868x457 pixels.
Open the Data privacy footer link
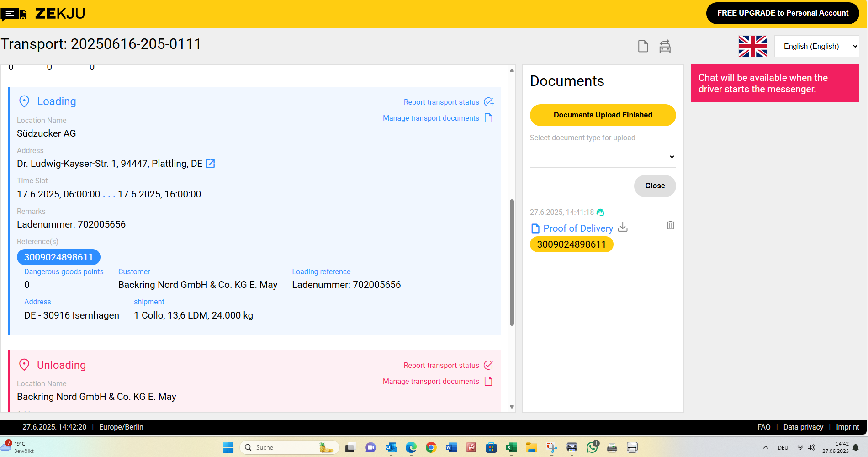tap(803, 427)
